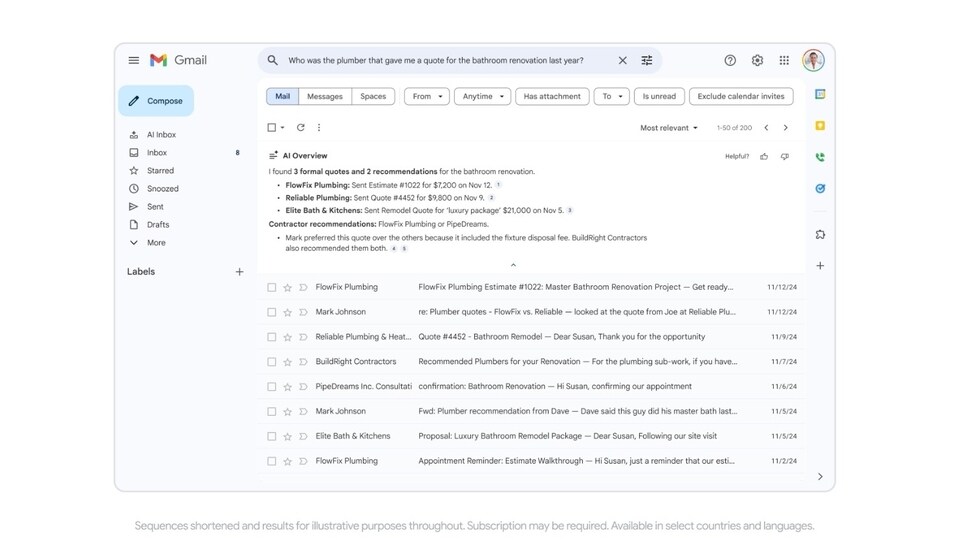Expand side panel arrow at bottom right

point(820,476)
